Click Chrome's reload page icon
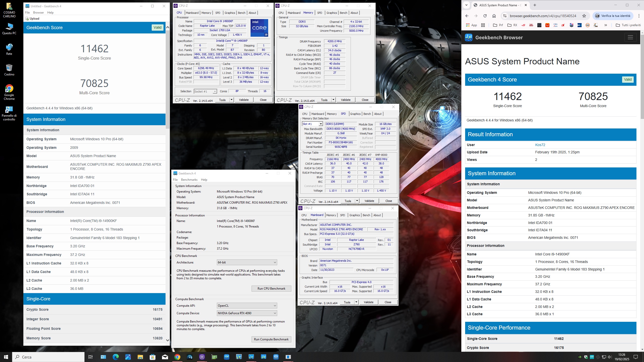Screen dimensions: 644x362 [x=485, y=16]
